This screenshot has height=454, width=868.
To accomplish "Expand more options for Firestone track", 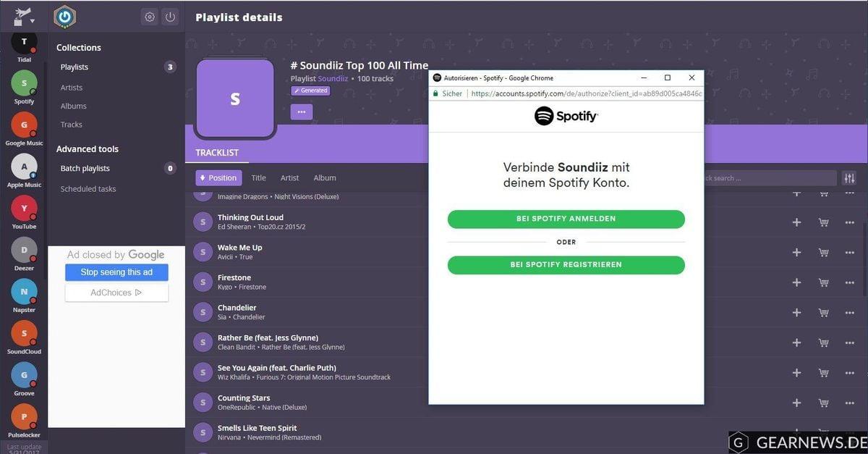I will pos(849,282).
